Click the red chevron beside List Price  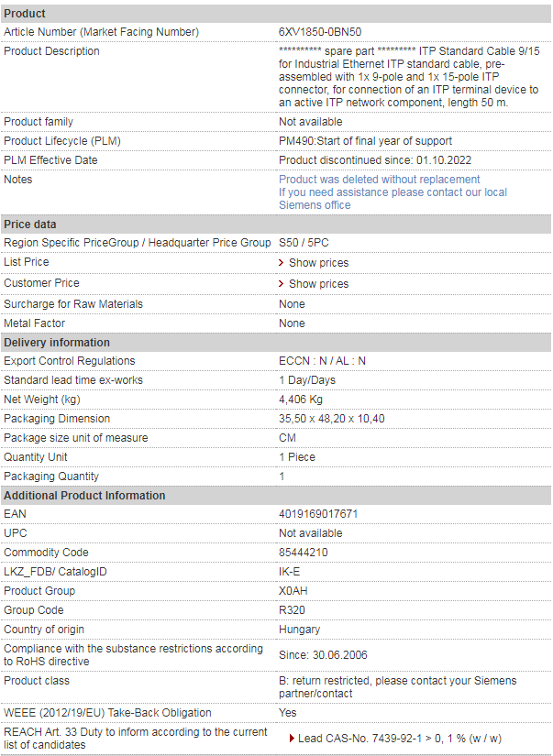point(281,263)
